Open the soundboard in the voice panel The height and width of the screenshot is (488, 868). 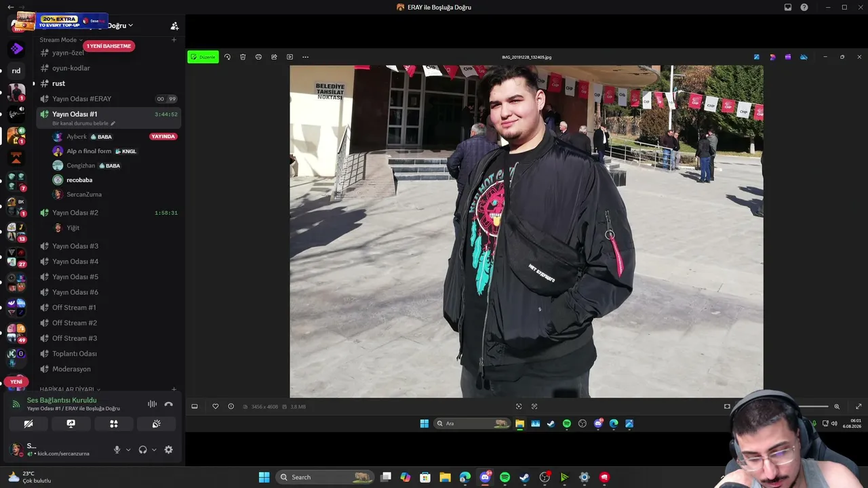click(x=156, y=424)
